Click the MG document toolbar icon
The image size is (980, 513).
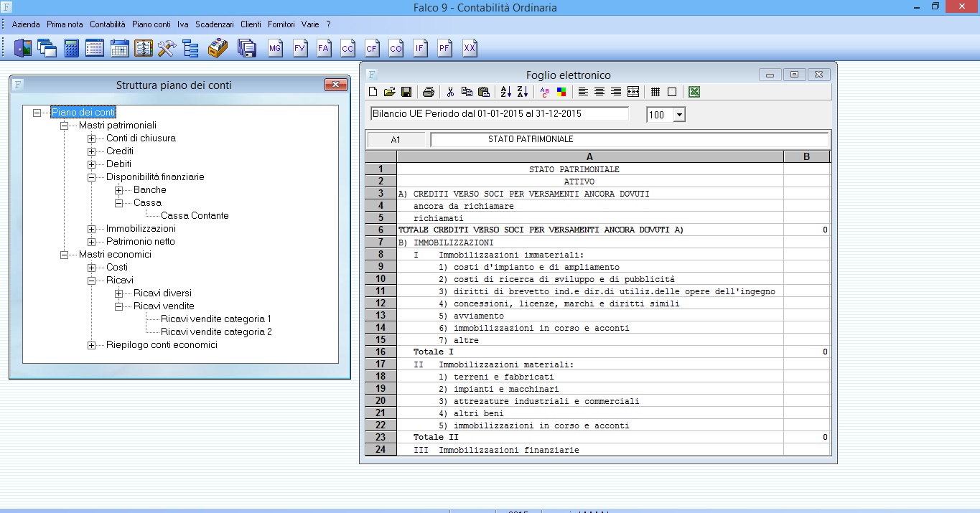tap(275, 48)
